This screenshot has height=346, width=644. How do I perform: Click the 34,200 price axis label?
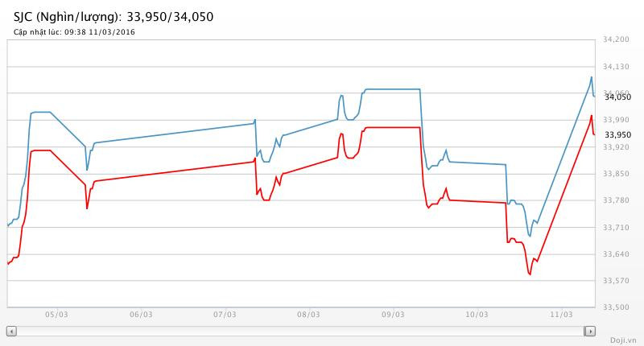pos(616,39)
